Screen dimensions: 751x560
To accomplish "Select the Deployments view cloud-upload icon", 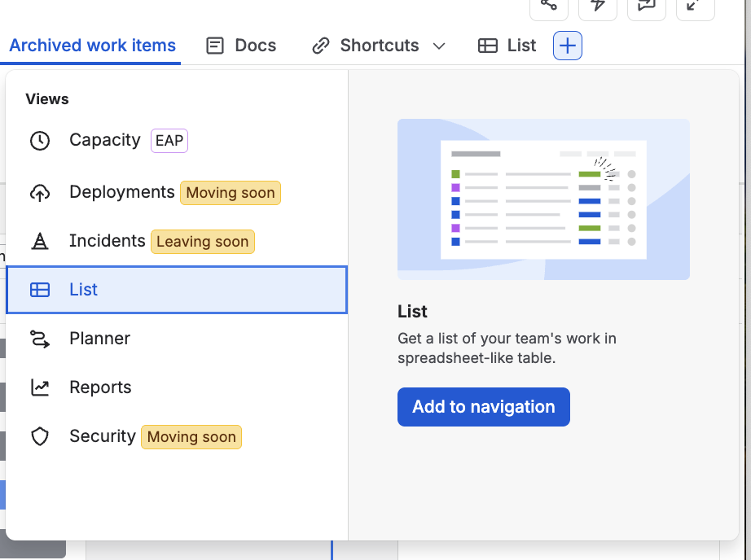I will click(40, 192).
